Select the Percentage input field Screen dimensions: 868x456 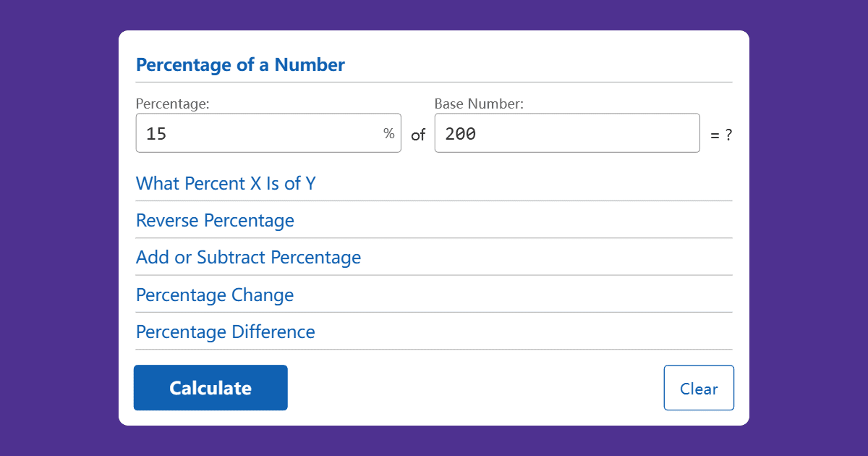click(x=268, y=132)
